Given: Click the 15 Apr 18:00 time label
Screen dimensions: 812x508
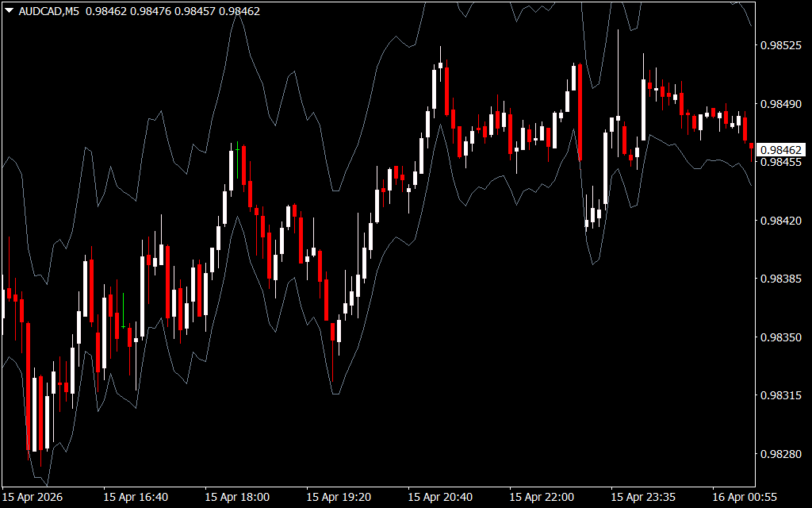Looking at the screenshot, I should [237, 497].
